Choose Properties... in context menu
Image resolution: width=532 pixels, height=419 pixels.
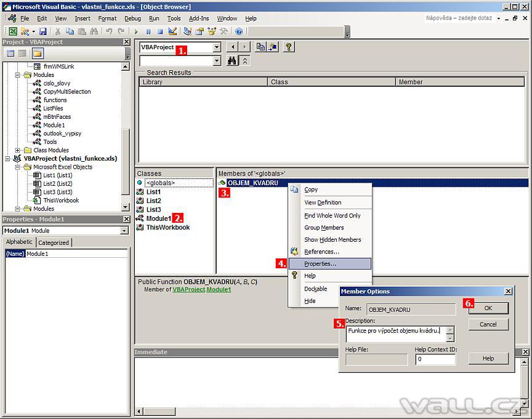tap(330, 264)
